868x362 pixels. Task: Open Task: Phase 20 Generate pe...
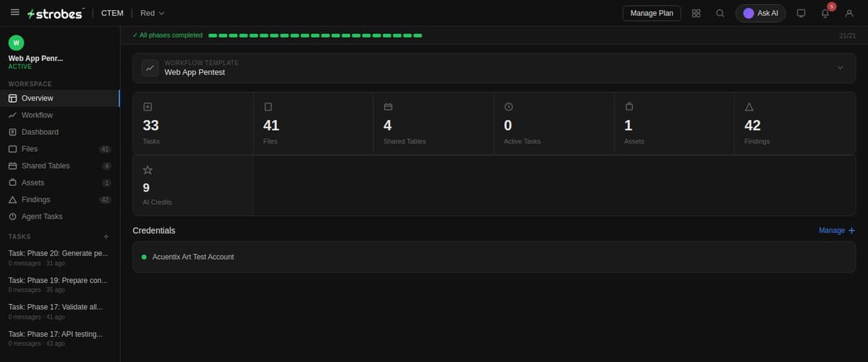(60, 258)
